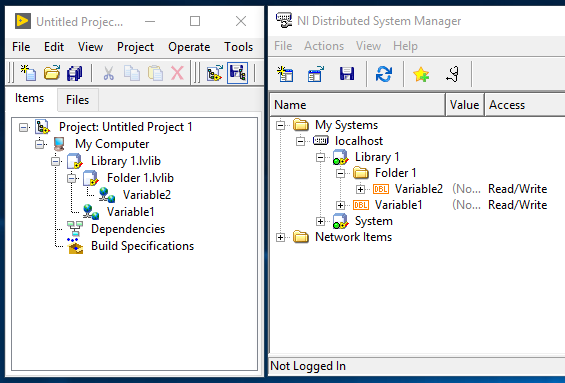Viewport: 565px width, 383px height.
Task: Click New workspace icon in System Manager
Action: [285, 74]
